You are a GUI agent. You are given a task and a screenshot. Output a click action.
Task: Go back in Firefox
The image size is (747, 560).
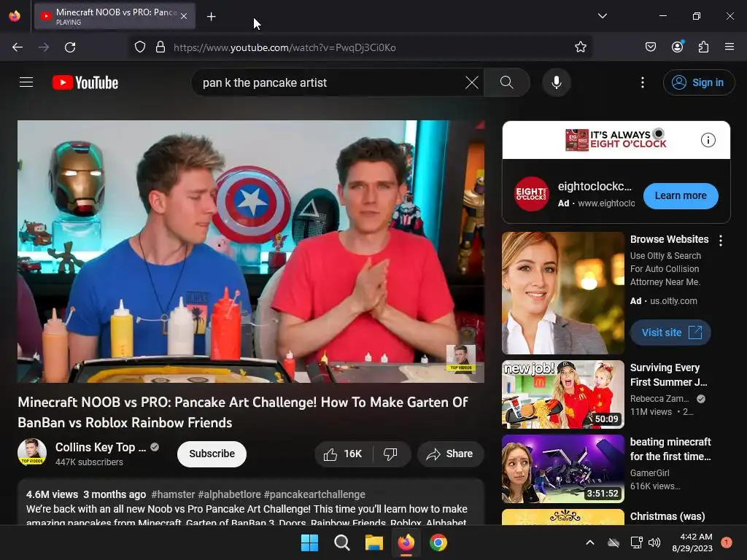tap(18, 47)
